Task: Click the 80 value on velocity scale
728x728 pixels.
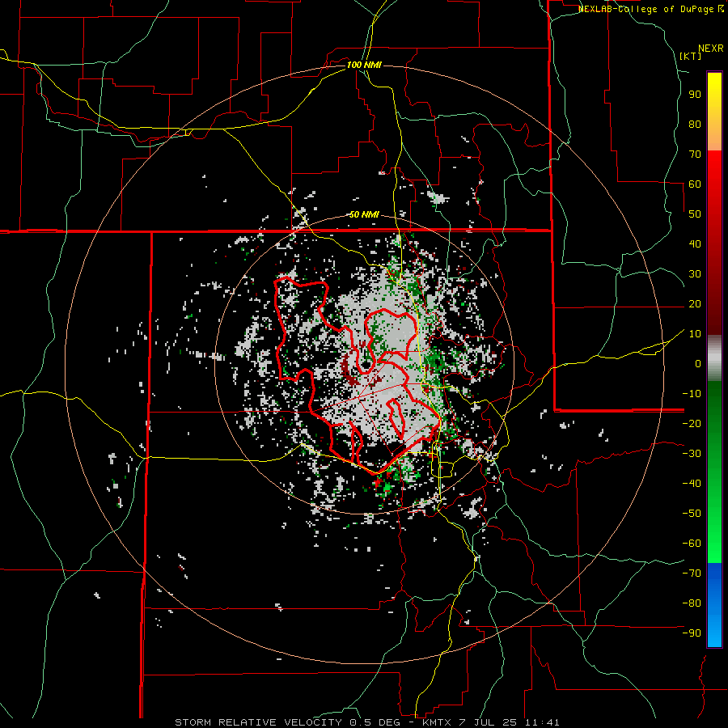Action: point(695,125)
